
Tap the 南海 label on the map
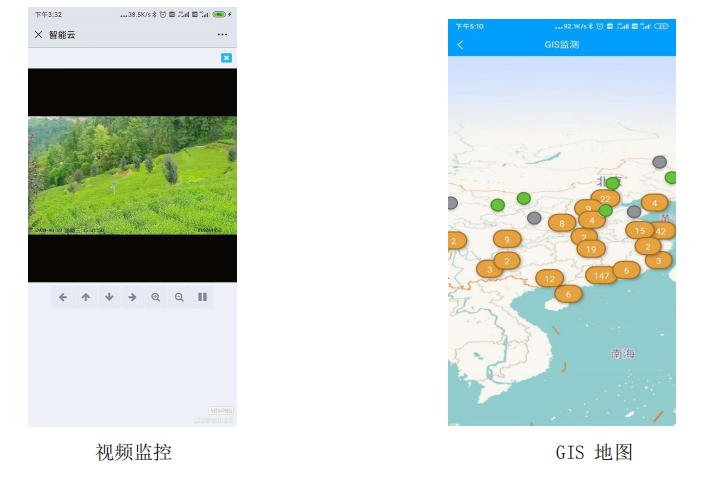tap(623, 353)
